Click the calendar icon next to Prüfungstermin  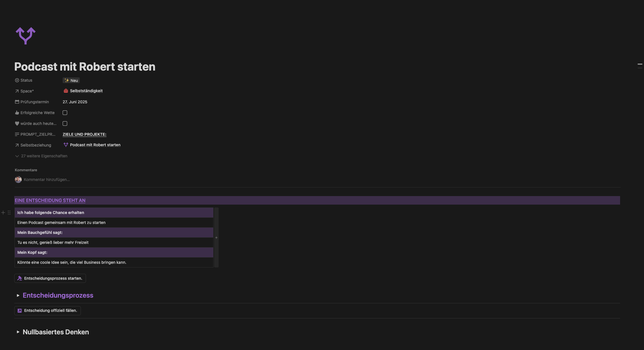pyautogui.click(x=17, y=102)
